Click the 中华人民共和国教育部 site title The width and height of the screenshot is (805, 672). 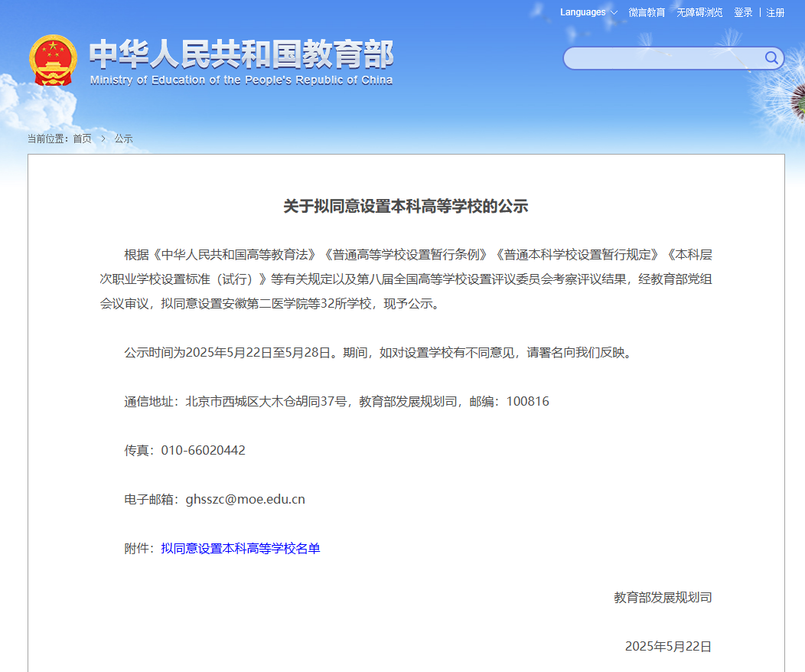[x=241, y=54]
